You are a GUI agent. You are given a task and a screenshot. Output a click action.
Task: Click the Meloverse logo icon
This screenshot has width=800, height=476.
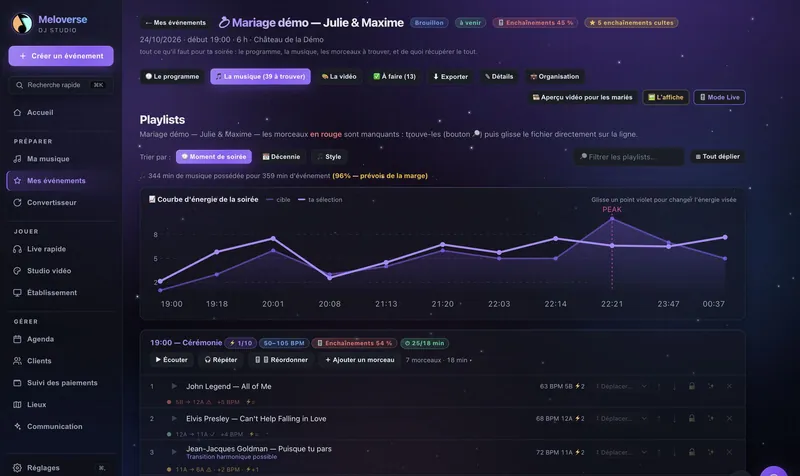click(x=22, y=23)
